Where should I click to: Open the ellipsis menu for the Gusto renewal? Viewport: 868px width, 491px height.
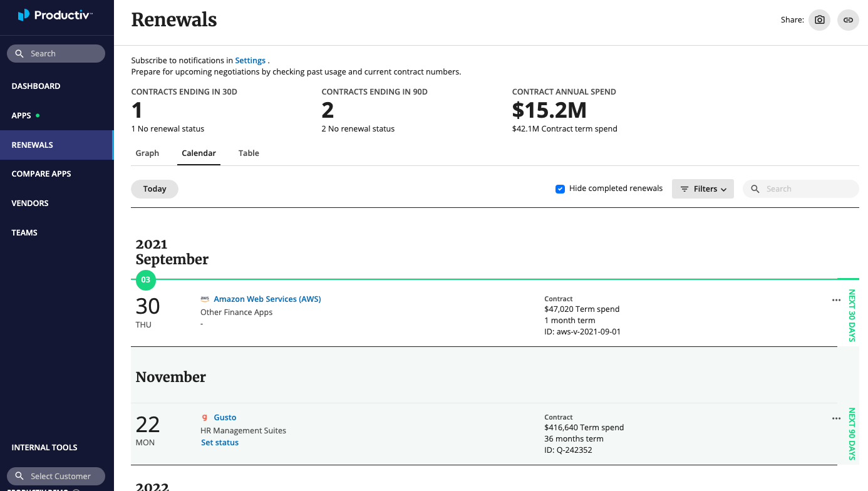pyautogui.click(x=836, y=418)
